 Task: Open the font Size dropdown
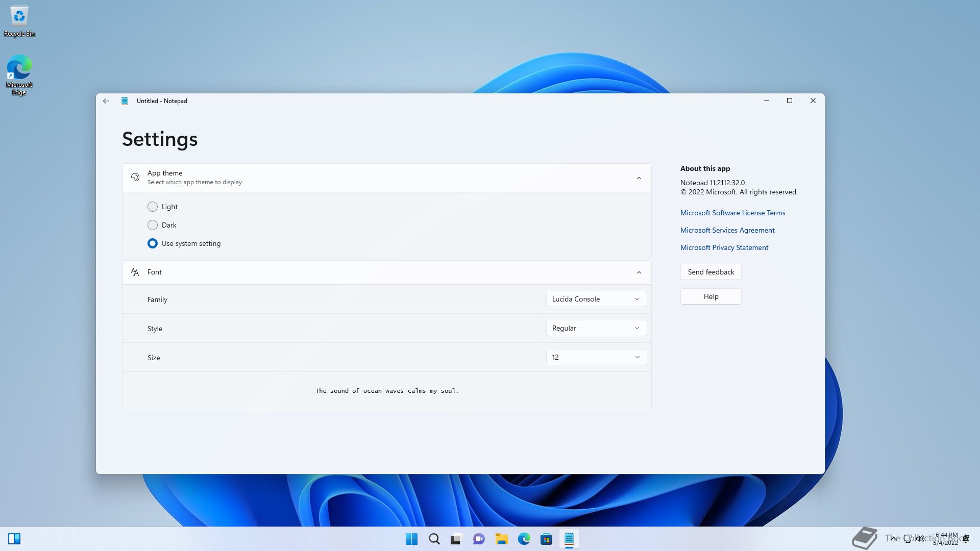coord(596,357)
